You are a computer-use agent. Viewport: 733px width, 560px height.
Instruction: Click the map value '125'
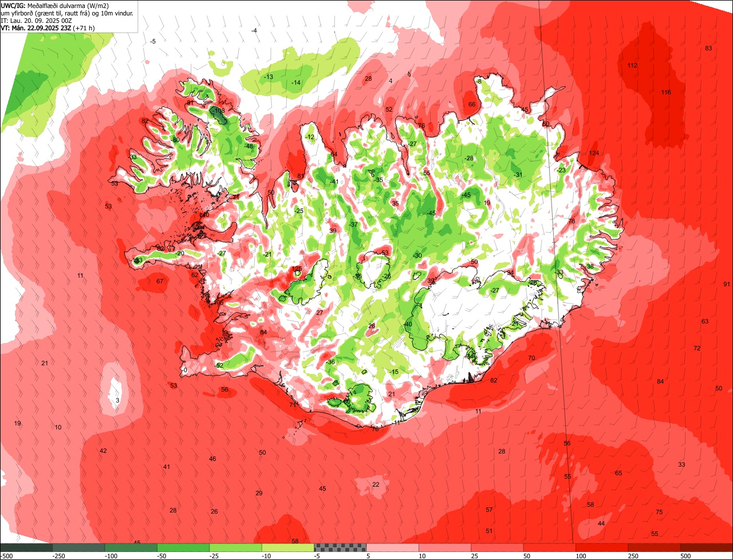297,269
